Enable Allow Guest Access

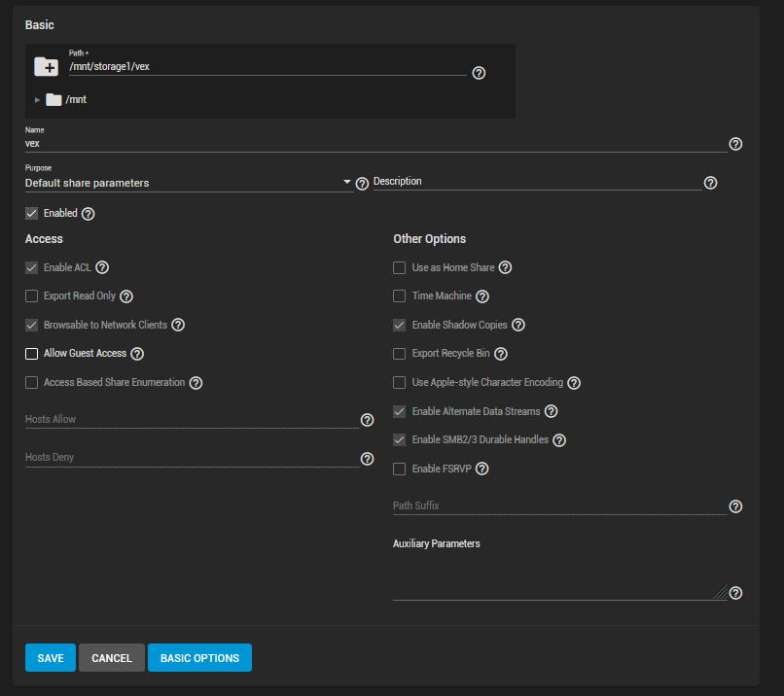tap(31, 354)
